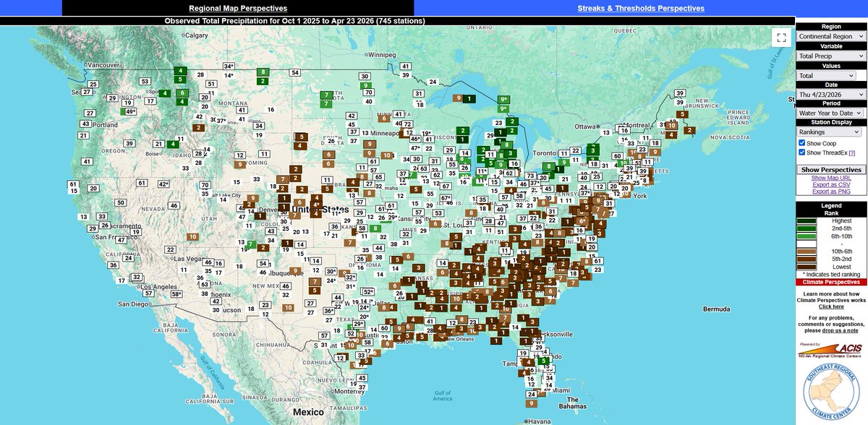Select the 39 station marker in Oregon

click(130, 143)
